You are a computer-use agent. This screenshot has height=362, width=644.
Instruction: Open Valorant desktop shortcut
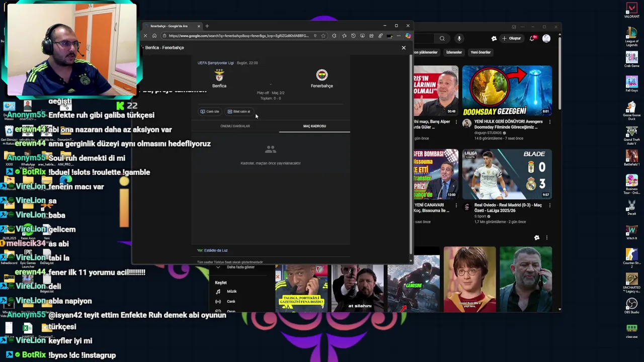631,11
